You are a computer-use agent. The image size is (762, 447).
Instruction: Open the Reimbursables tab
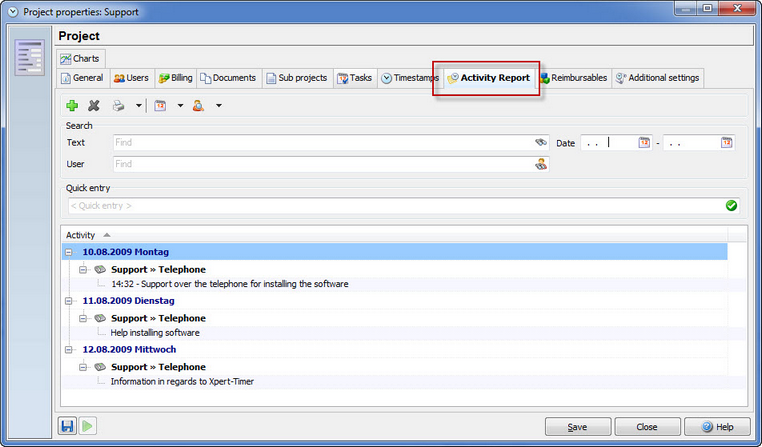[574, 78]
